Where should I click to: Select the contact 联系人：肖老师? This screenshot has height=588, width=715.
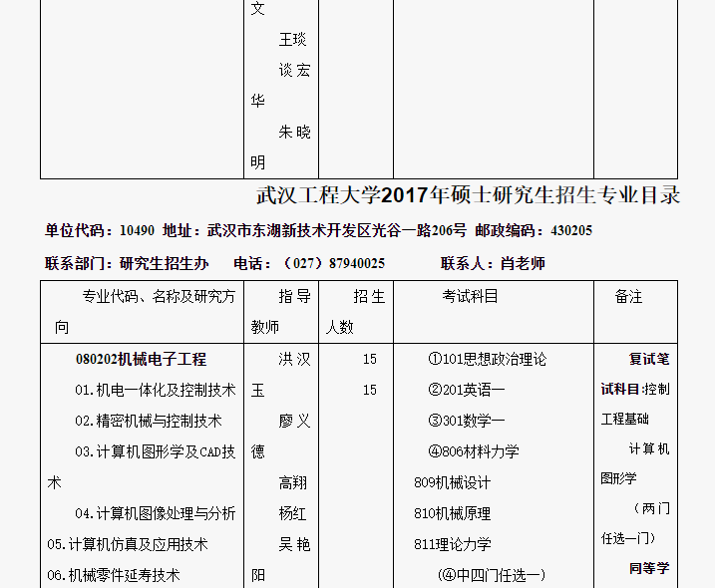click(x=493, y=263)
